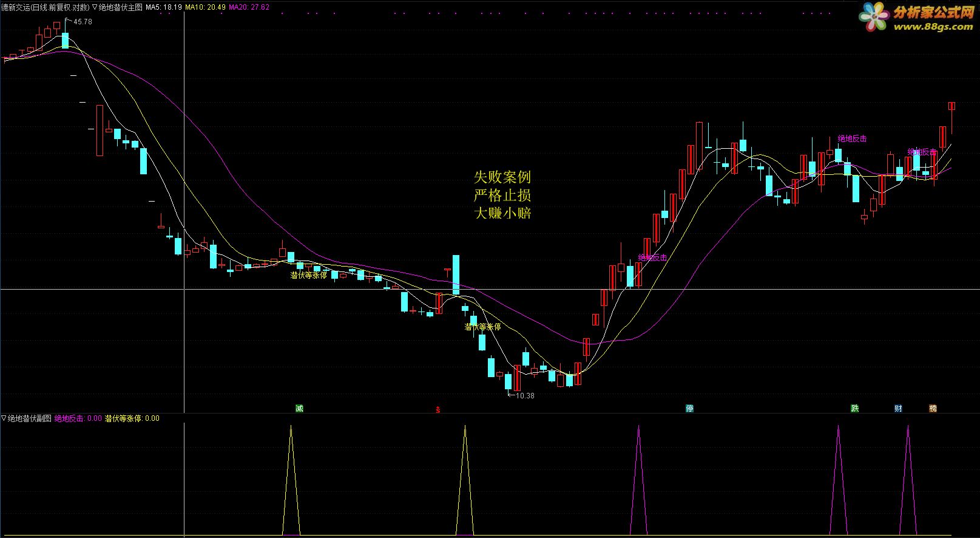Click the green 减 event marker
Viewport: 980px width, 538px height.
click(x=299, y=408)
